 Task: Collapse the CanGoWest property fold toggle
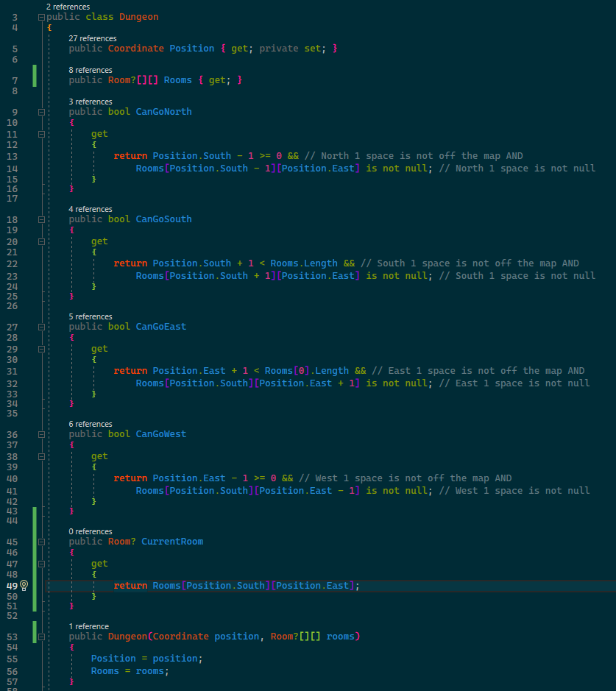[x=41, y=434]
